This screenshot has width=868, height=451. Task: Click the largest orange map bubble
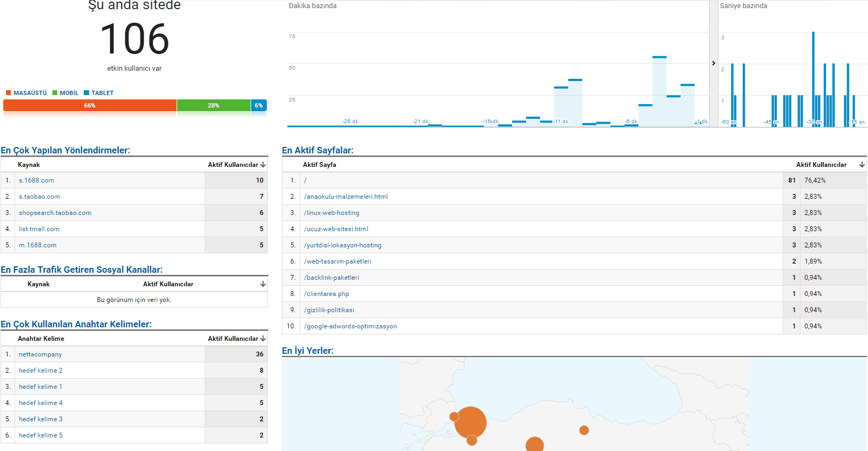470,422
